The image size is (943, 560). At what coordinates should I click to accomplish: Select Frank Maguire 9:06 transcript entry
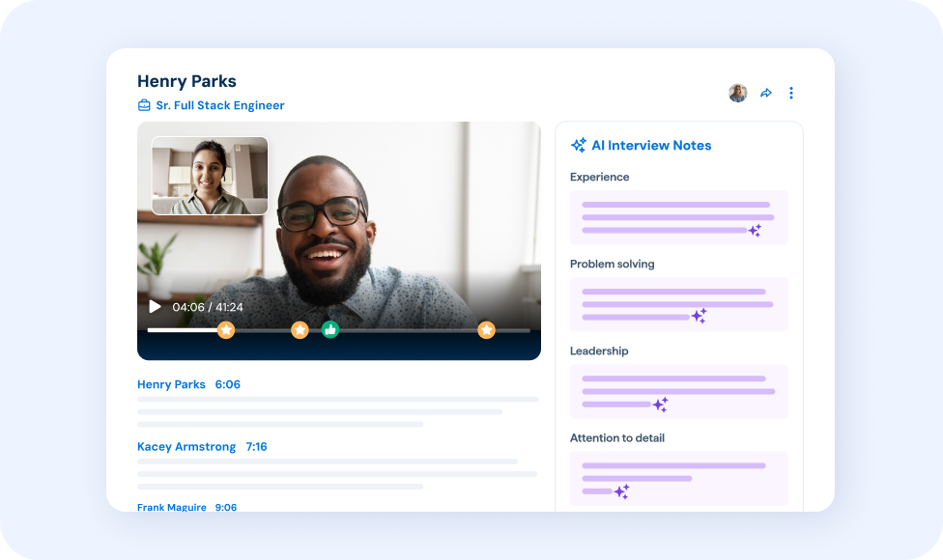(x=186, y=507)
